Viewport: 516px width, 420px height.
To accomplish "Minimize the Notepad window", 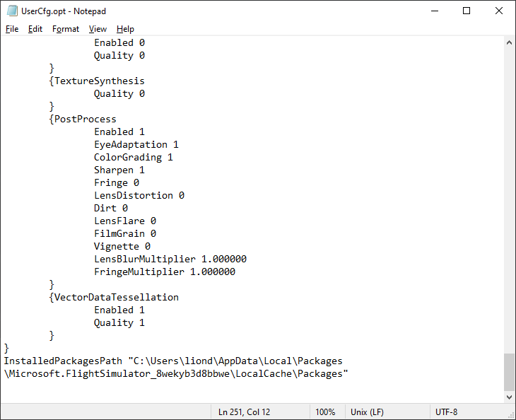I will [433, 11].
